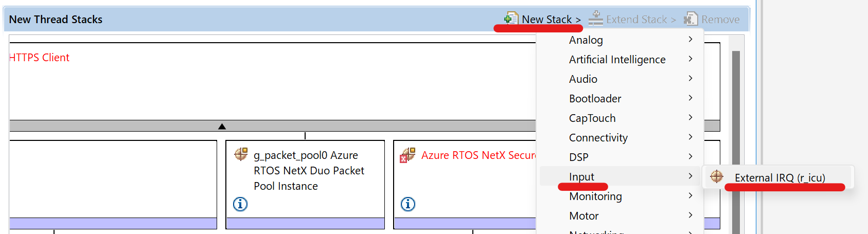Select the g_packet_pool0 Packet Pool Instance block

pos(305,184)
